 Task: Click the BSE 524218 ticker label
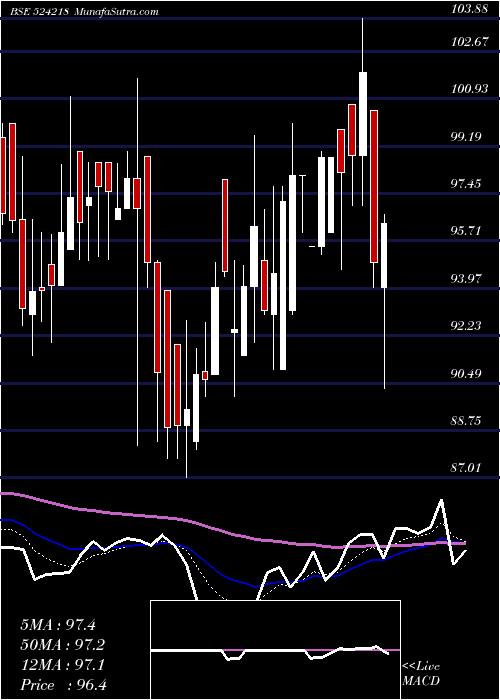pyautogui.click(x=40, y=11)
